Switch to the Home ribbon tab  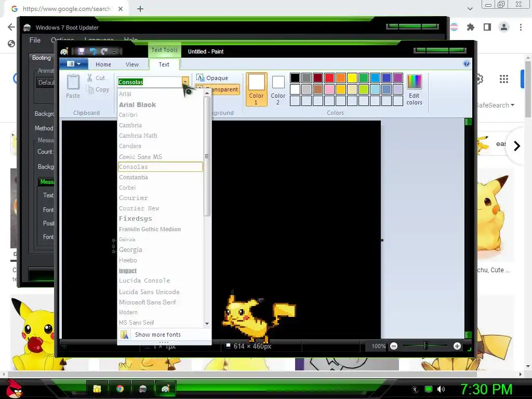click(x=103, y=64)
